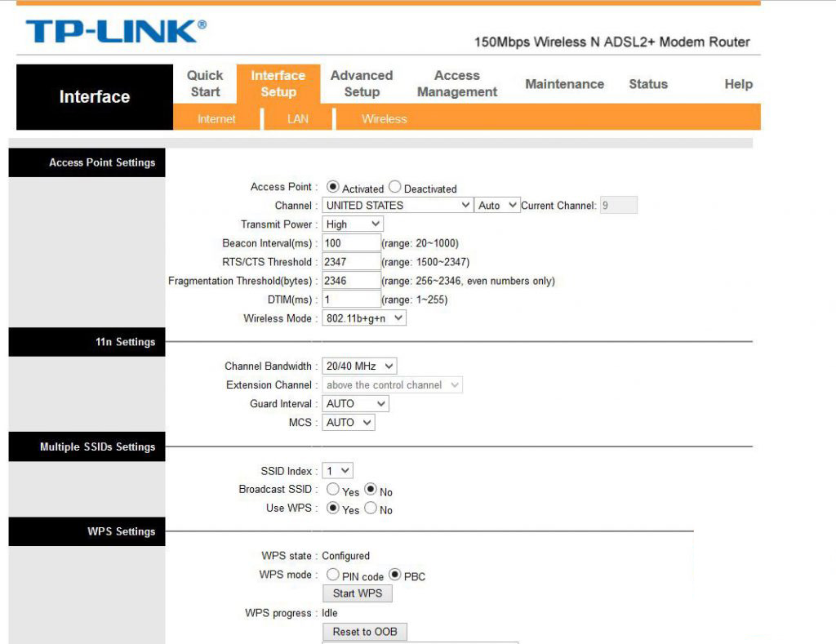Open the MCS dropdown
The width and height of the screenshot is (836, 644).
coord(349,423)
